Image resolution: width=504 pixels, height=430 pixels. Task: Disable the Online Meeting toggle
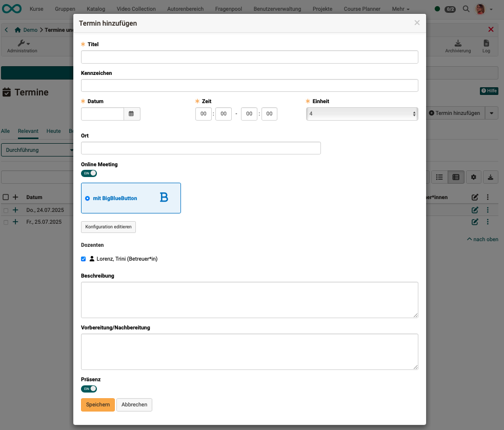click(89, 173)
